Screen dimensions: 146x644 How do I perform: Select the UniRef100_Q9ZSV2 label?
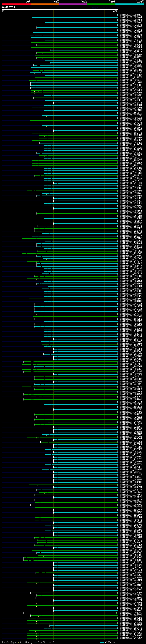point(131,67)
